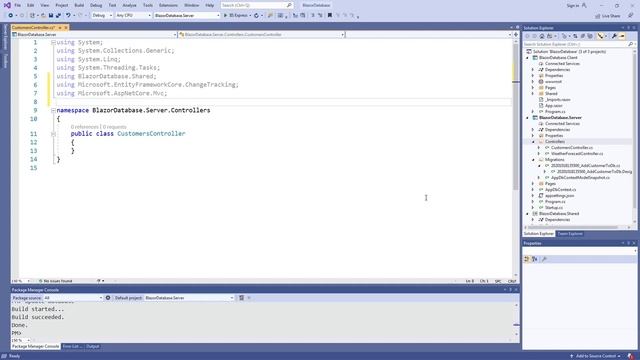Screen dimensions: 640x360
Task: Click the Sync with Active Document icon
Action: pyautogui.click(x=575, y=36)
